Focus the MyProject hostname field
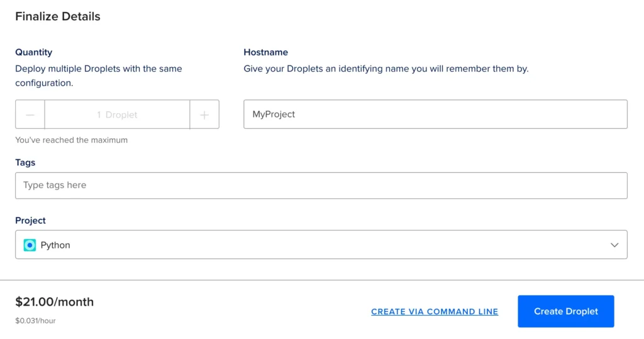Image resolution: width=644 pixels, height=339 pixels. pyautogui.click(x=435, y=114)
